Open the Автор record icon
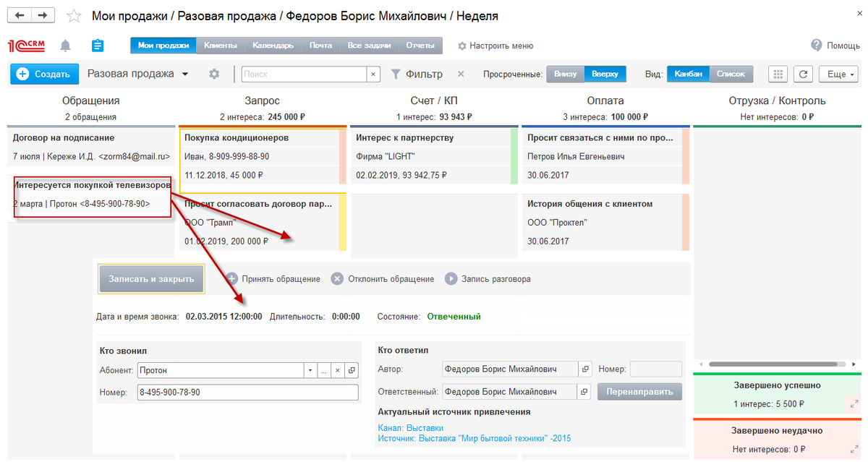The width and height of the screenshot is (868, 462). [586, 369]
